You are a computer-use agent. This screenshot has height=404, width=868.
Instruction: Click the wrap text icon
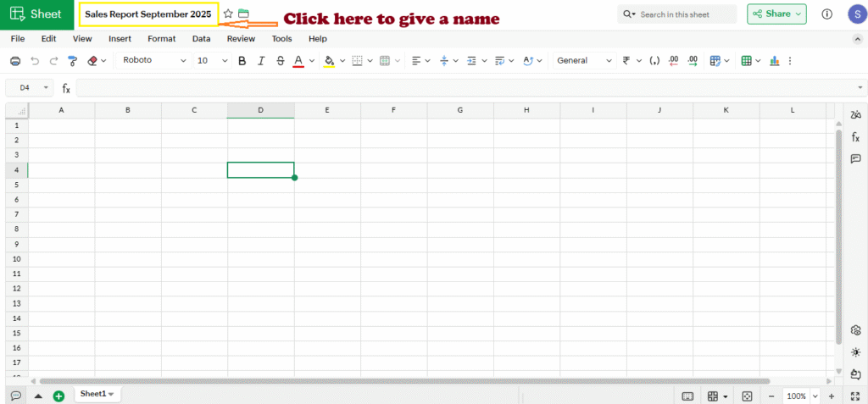[x=499, y=61]
